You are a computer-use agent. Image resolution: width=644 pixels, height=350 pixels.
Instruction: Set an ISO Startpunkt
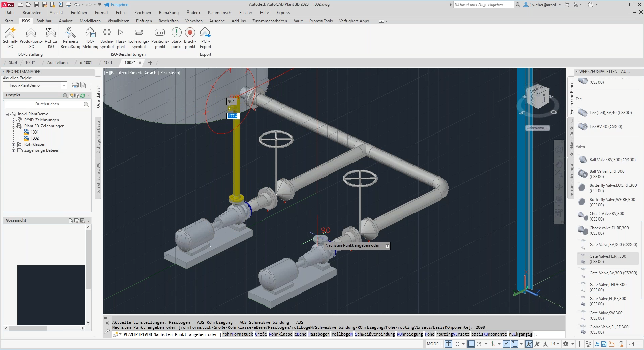pyautogui.click(x=176, y=38)
